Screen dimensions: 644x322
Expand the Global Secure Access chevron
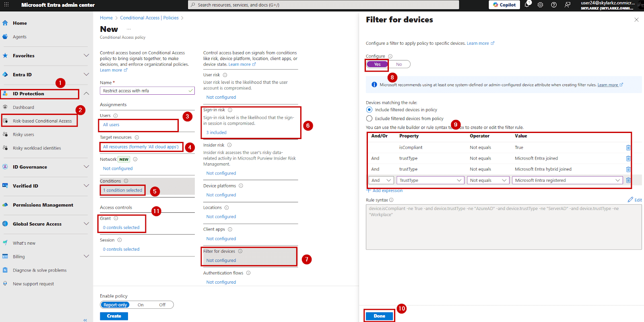(86, 223)
